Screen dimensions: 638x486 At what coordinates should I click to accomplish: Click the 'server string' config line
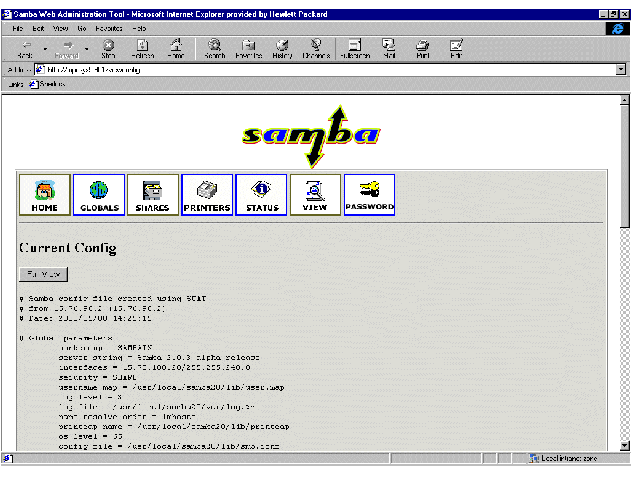pos(159,357)
